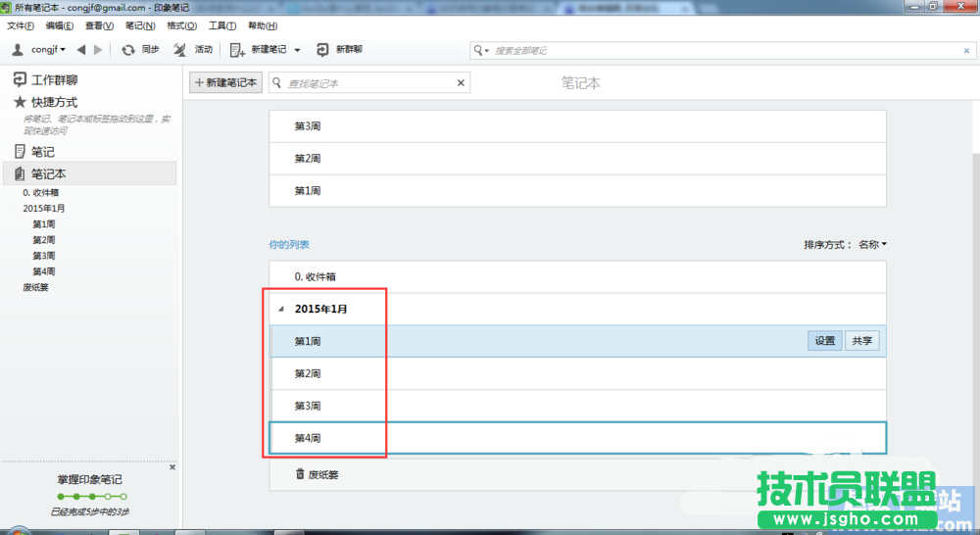Viewport: 980px width, 535px height.
Task: Click 设置 button on 第1周 row
Action: coord(824,341)
